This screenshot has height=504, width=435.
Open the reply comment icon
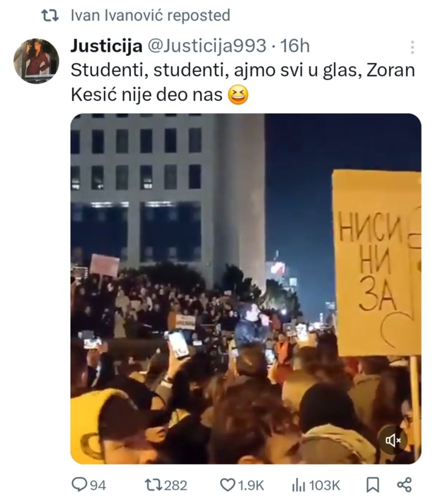[79, 485]
